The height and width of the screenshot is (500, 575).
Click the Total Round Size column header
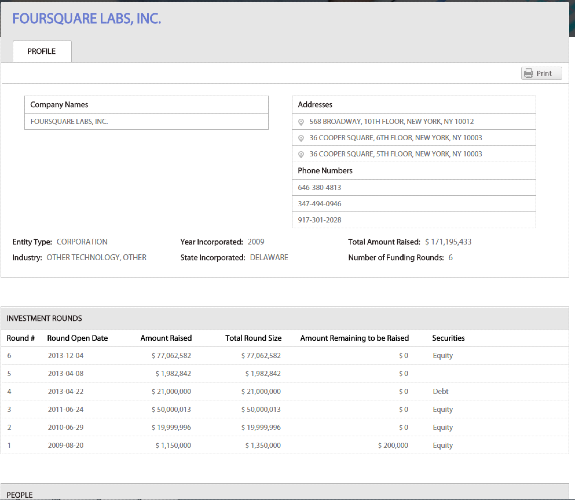click(253, 338)
